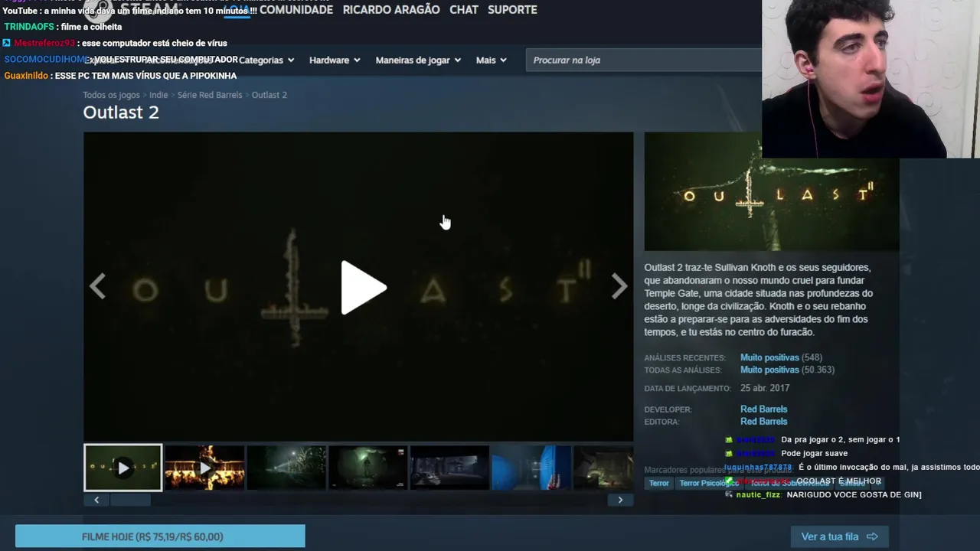Open recent reviews Muito positivas (548)
This screenshot has width=980, height=551.
[x=781, y=357]
